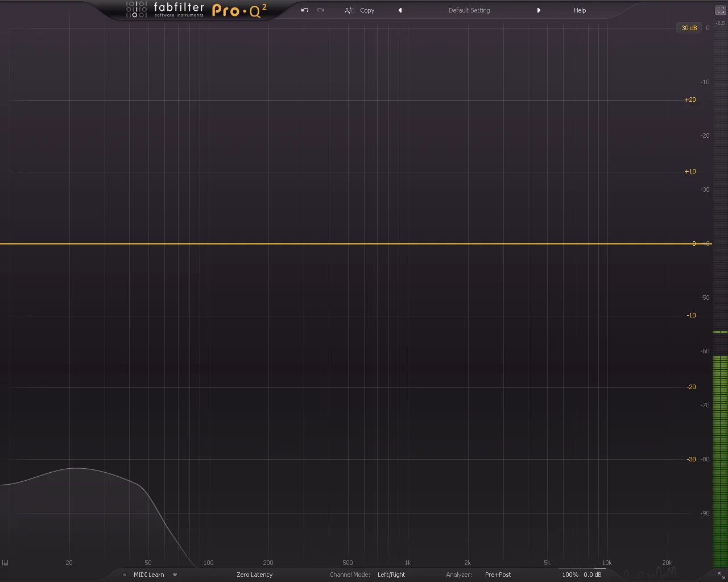Click the 0.0 dB output level value

592,575
